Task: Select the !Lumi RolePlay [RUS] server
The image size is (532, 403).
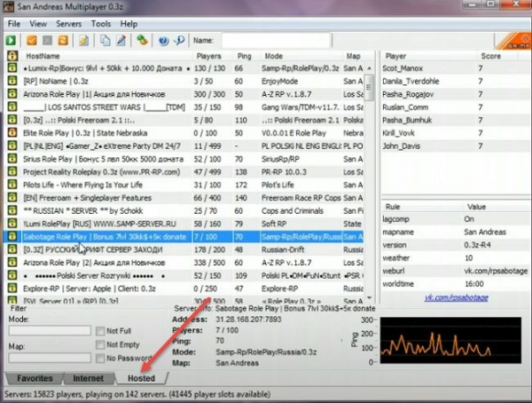Action: point(185,224)
